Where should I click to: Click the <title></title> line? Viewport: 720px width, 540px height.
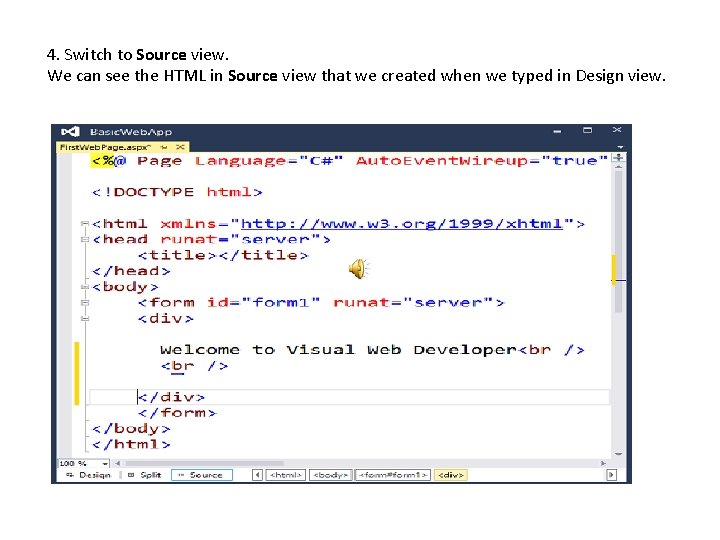point(223,255)
